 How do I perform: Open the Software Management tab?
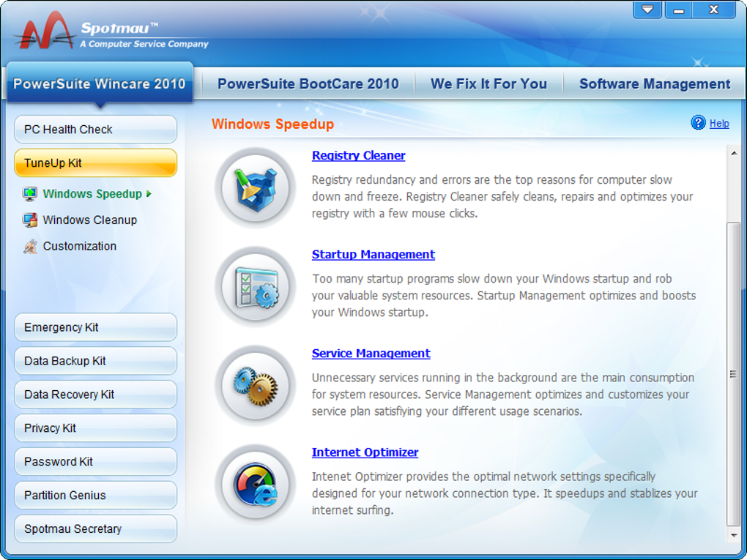point(655,83)
